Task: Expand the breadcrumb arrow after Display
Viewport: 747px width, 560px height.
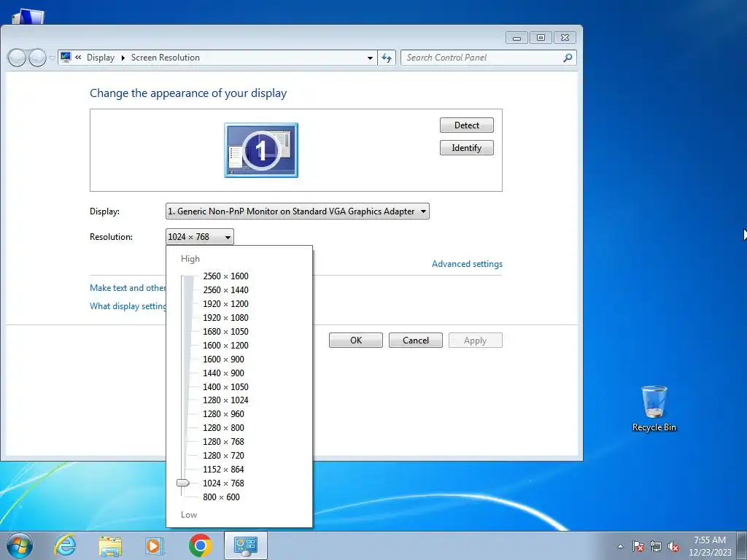Action: coord(123,58)
